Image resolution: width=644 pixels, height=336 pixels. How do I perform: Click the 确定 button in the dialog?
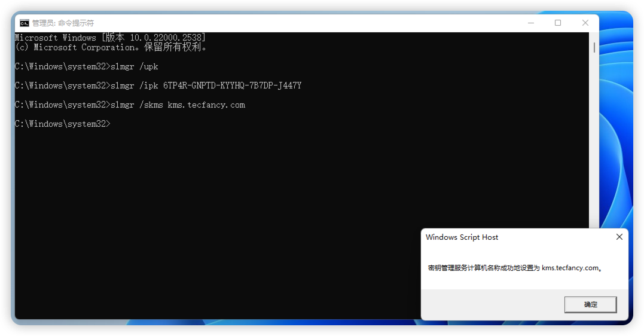coord(590,304)
